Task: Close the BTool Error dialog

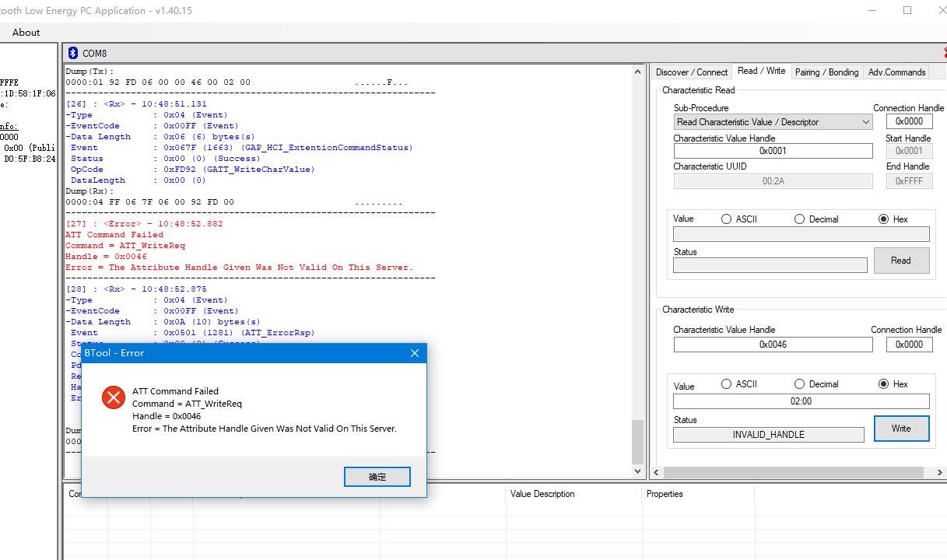Action: (415, 353)
